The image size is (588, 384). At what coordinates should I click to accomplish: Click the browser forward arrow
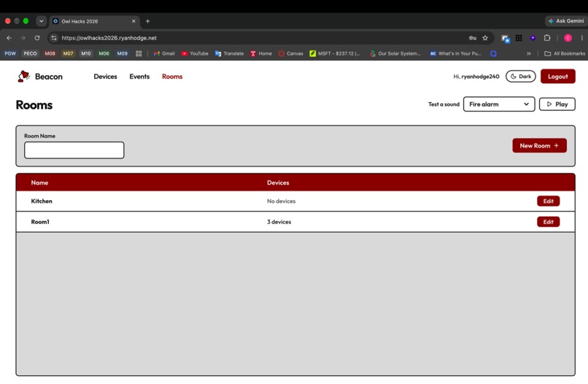[x=23, y=38]
